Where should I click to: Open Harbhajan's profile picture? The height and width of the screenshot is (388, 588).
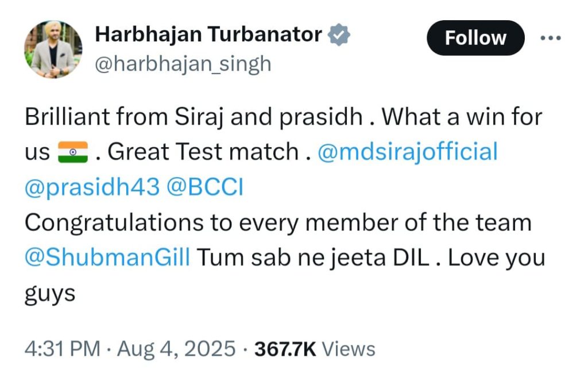pyautogui.click(x=53, y=50)
